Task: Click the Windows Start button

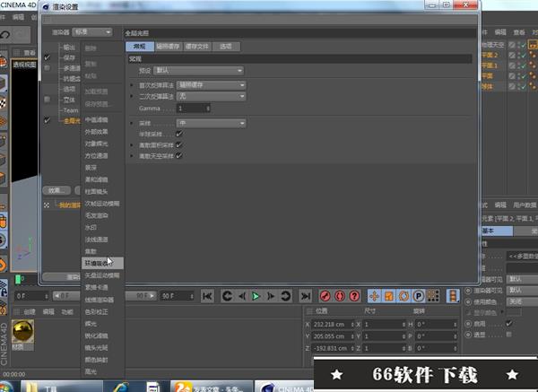Action: [6, 387]
